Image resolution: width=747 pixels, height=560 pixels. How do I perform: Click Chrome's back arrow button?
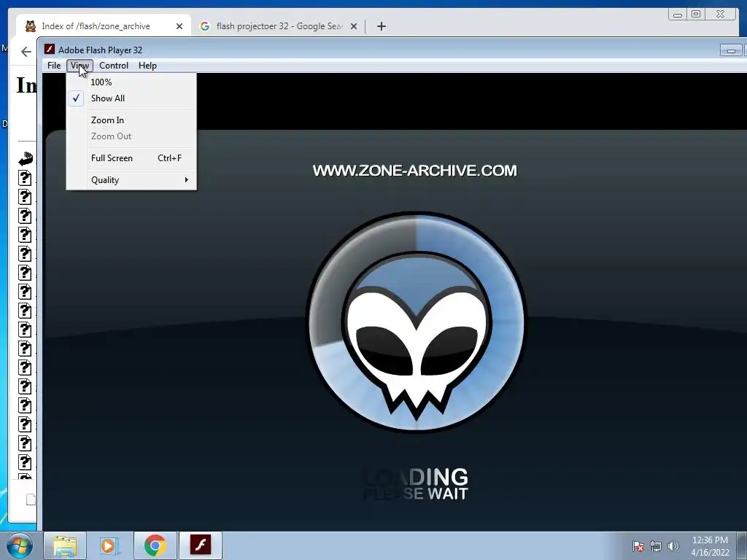click(x=26, y=52)
